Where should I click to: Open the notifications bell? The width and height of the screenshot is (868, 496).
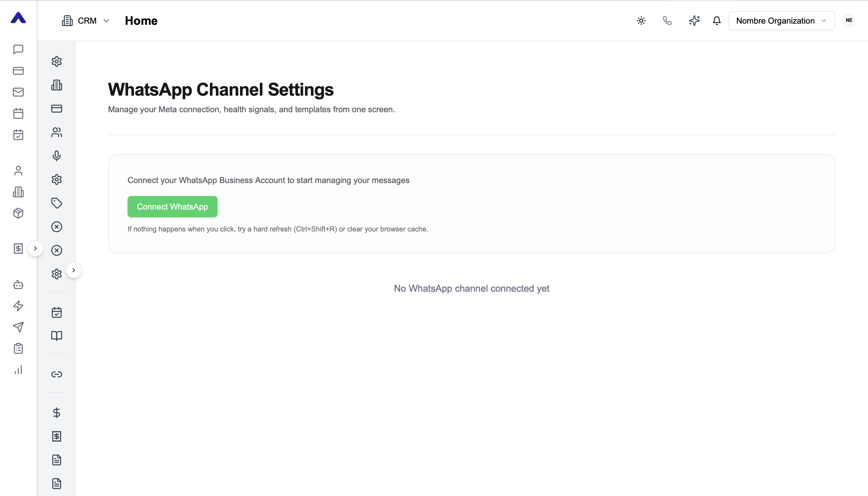(717, 21)
